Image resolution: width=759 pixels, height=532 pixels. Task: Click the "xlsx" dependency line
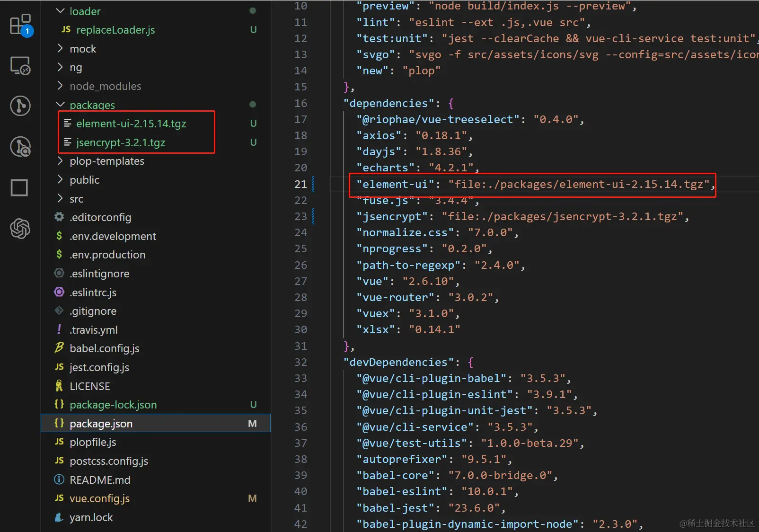tap(408, 329)
